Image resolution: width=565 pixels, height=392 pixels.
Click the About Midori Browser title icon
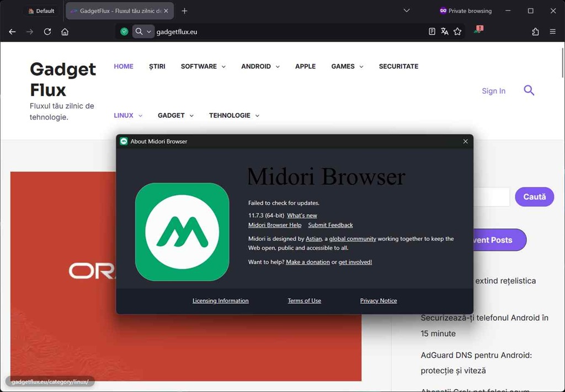(x=124, y=142)
